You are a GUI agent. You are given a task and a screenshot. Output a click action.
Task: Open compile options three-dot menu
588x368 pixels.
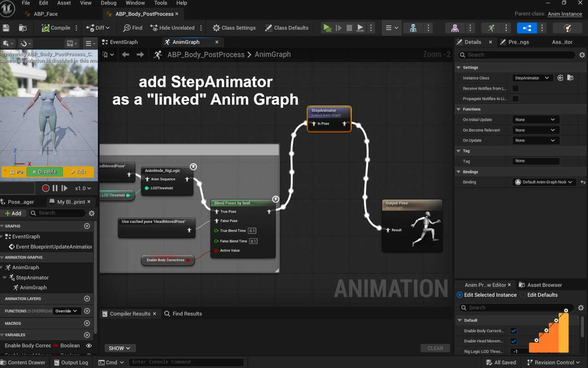76,28
